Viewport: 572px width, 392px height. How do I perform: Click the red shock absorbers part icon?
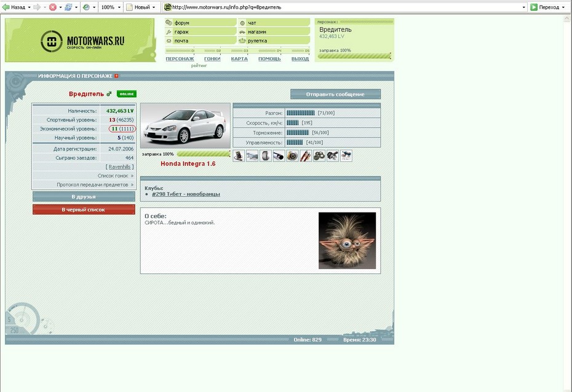(306, 156)
